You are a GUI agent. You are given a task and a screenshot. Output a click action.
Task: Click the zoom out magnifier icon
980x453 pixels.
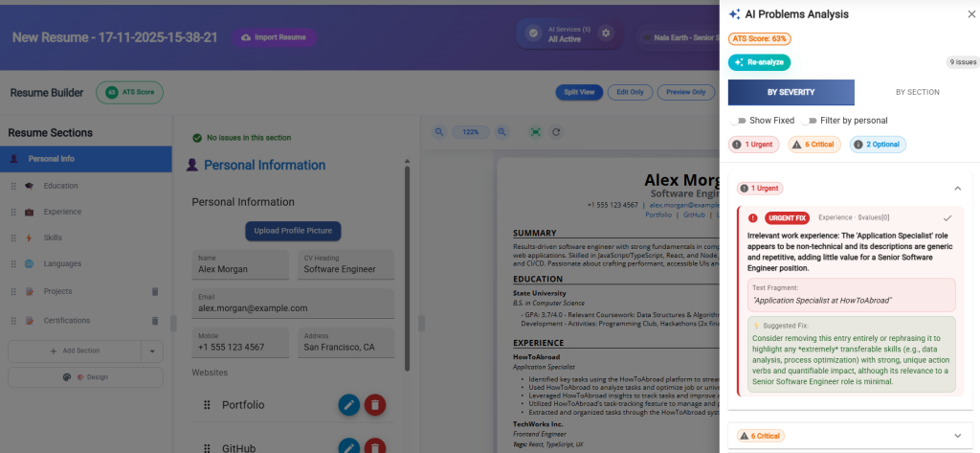(439, 132)
